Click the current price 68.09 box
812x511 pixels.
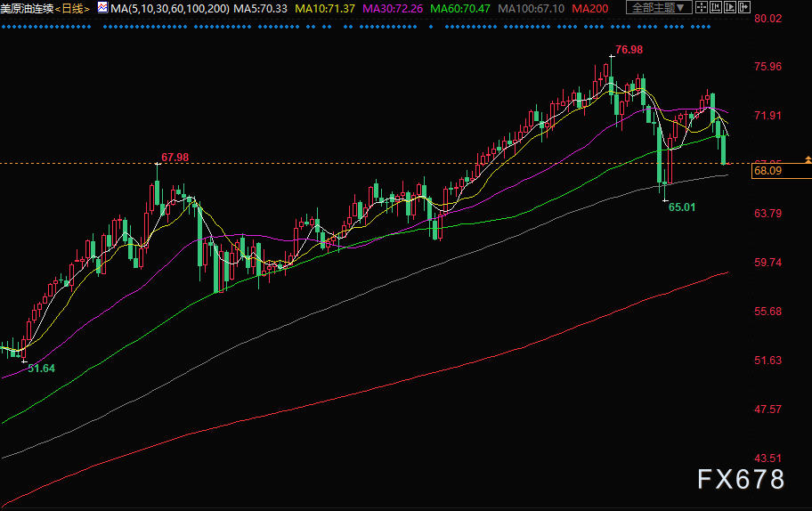782,171
